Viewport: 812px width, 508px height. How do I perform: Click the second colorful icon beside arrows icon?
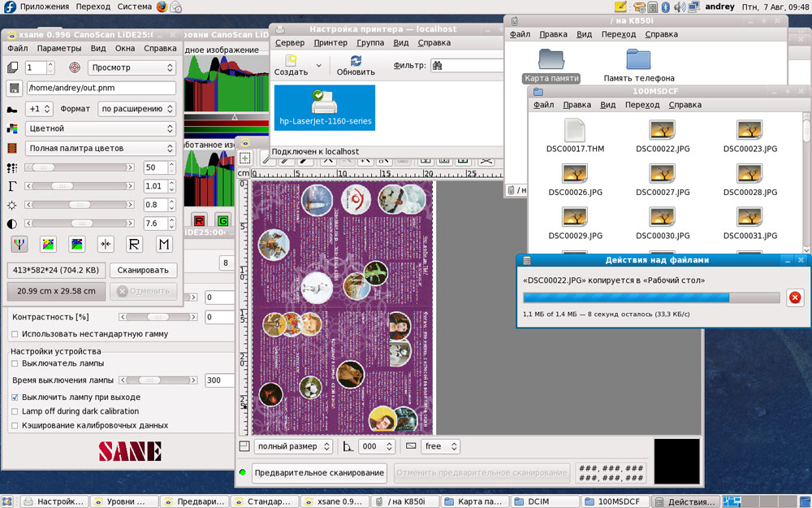[77, 244]
